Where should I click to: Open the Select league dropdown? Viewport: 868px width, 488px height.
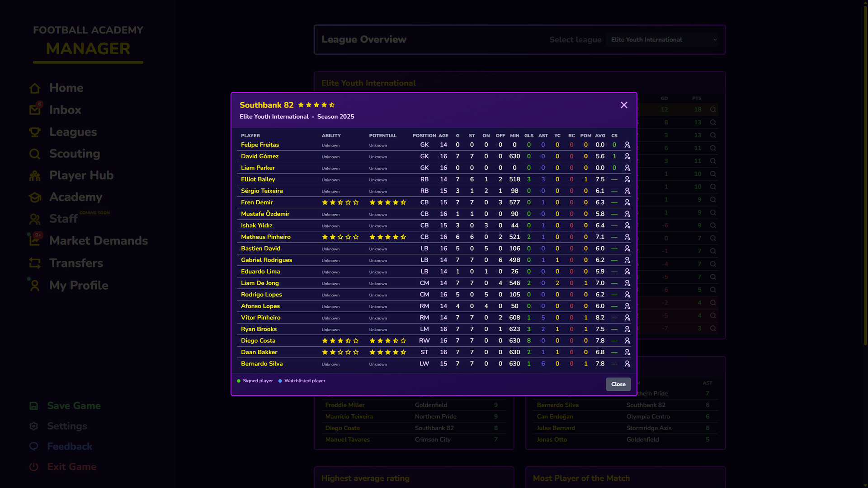click(662, 40)
